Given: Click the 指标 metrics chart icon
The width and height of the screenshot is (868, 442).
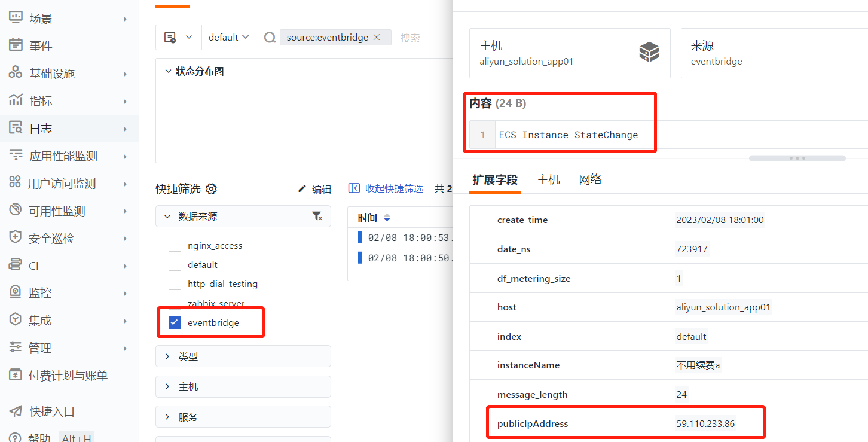Looking at the screenshot, I should pos(16,100).
